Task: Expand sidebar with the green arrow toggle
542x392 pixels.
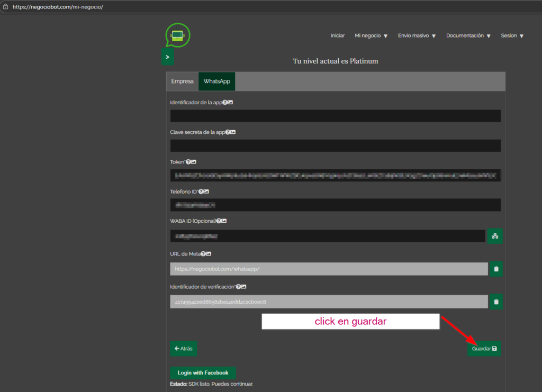Action: [167, 57]
